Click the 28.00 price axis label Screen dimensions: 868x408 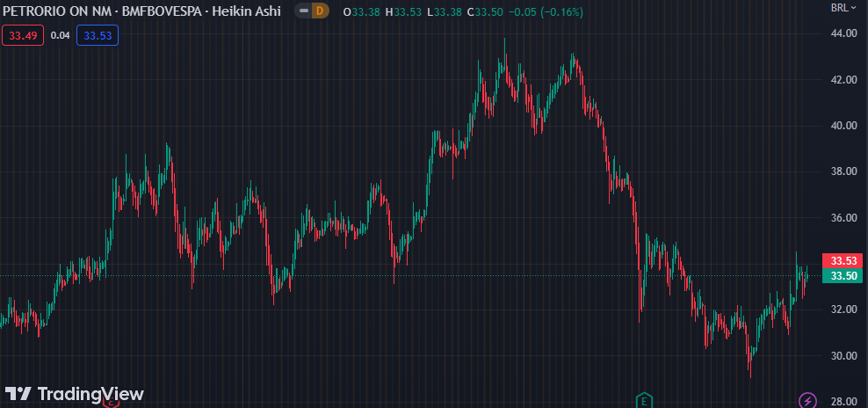coord(843,401)
